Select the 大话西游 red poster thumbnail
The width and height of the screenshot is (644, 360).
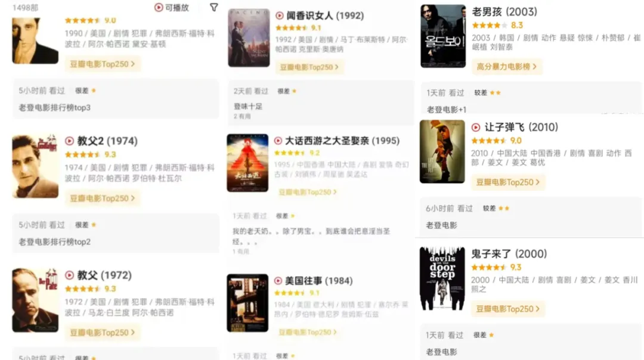247,163
